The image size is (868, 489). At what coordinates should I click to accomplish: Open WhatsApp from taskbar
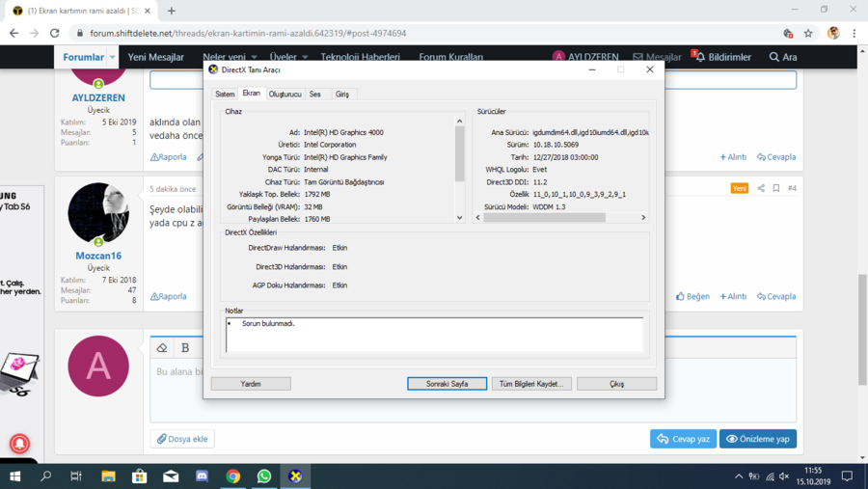264,476
